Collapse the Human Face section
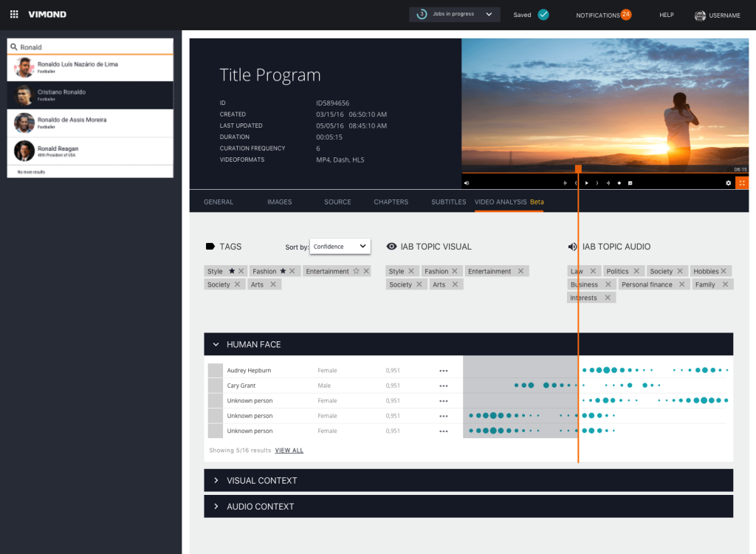Screen dimensions: 756x554 [x=216, y=344]
